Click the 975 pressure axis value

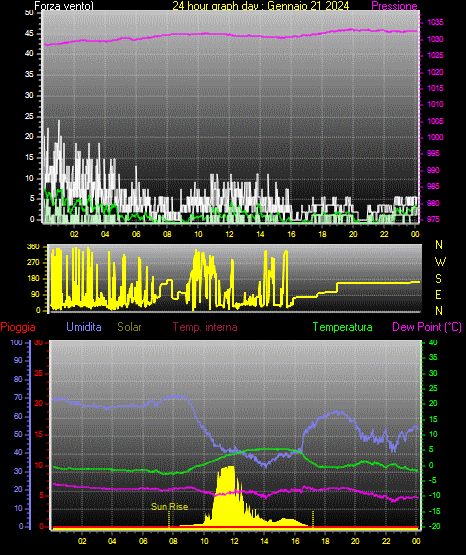point(433,219)
